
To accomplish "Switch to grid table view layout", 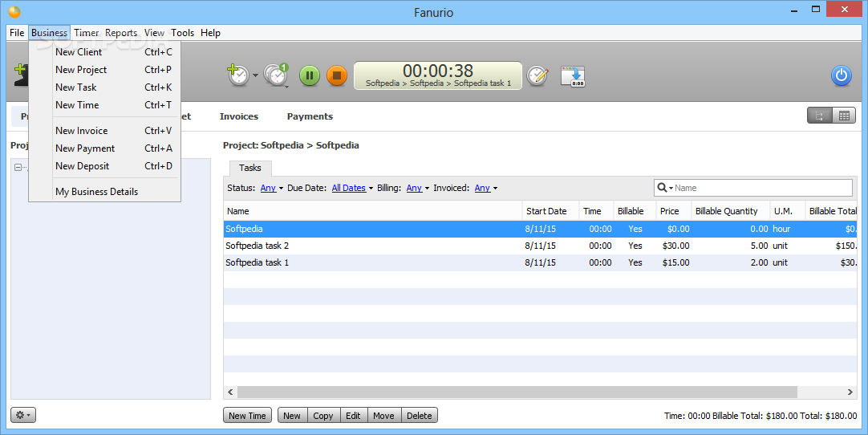I will 844,116.
